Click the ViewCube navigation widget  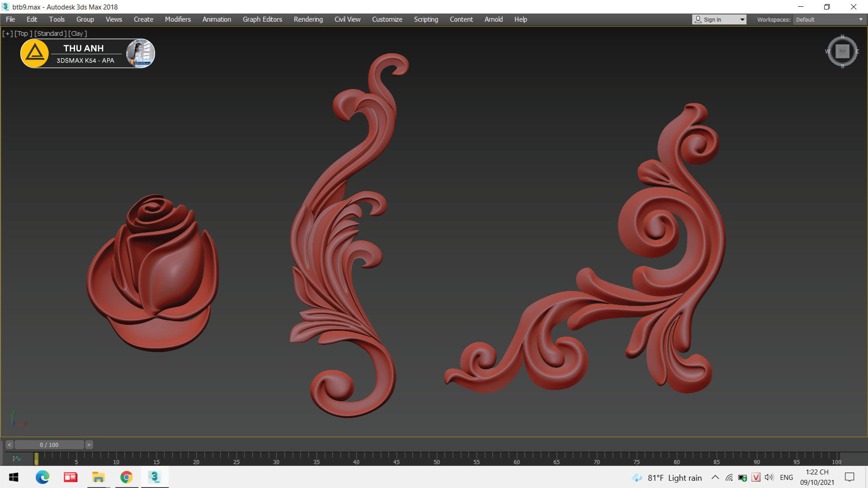(842, 52)
